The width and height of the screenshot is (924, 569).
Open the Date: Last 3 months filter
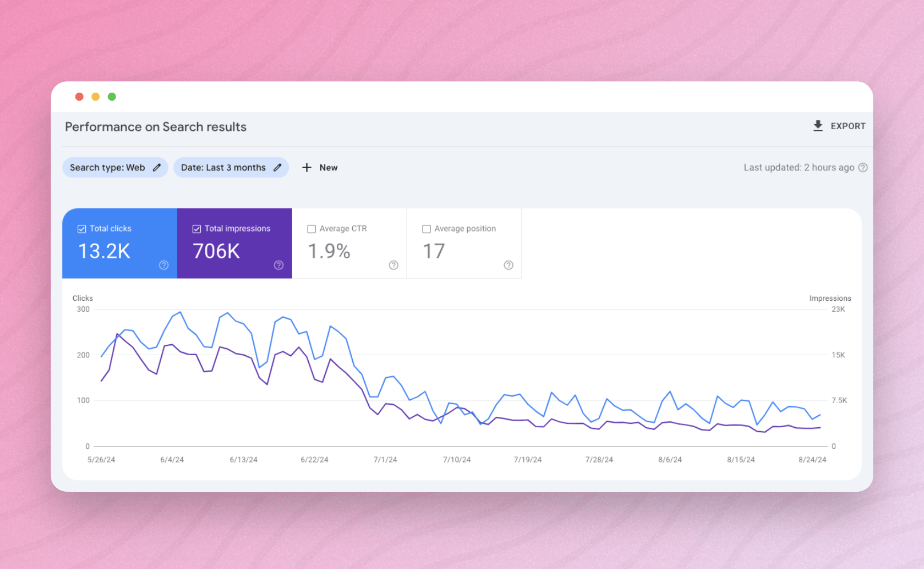[223, 168]
